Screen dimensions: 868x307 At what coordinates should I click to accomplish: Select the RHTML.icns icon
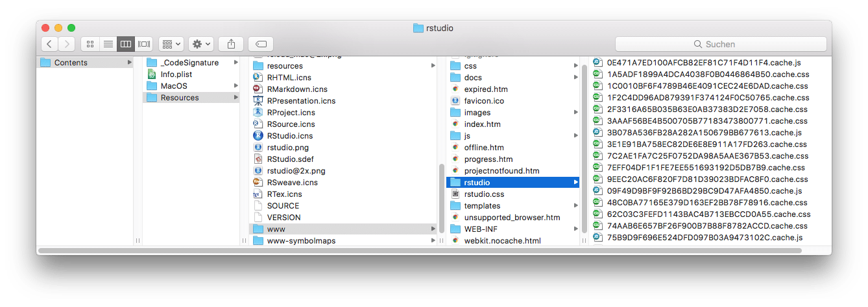[x=258, y=78]
